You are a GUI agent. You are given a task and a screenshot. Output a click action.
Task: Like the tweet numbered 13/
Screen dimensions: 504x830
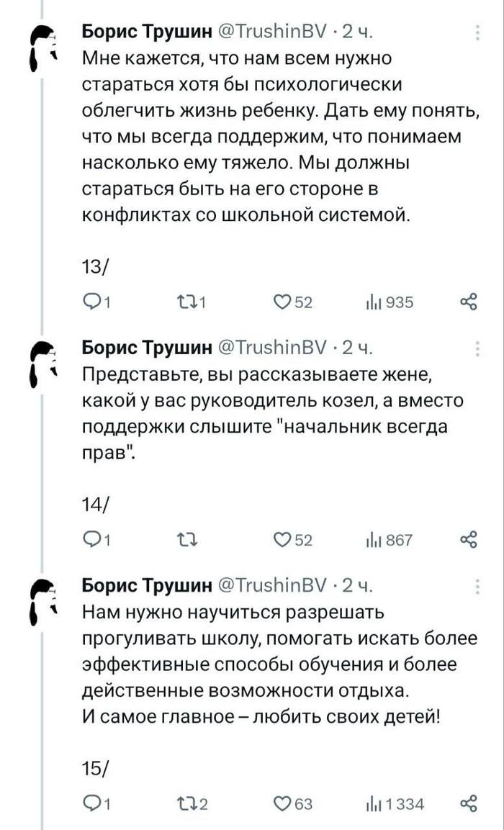click(283, 302)
